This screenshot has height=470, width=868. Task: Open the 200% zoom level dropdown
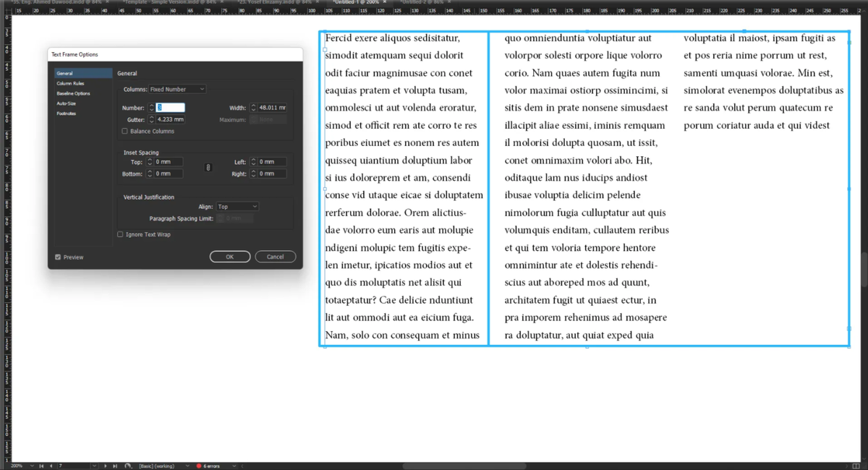tap(31, 466)
